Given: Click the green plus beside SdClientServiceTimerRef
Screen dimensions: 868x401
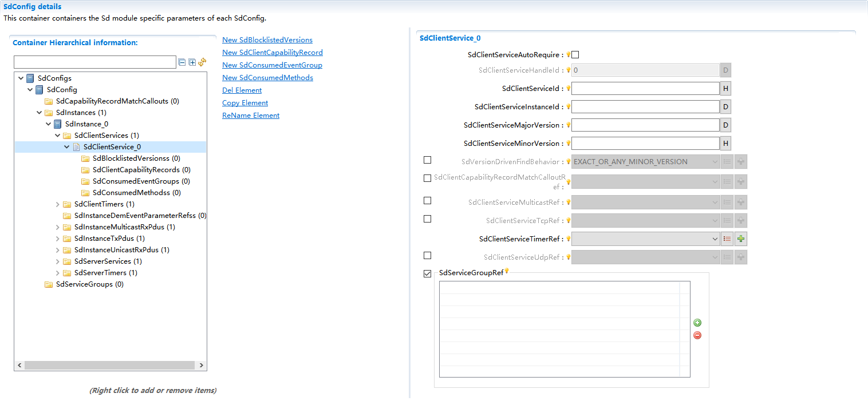Looking at the screenshot, I should coord(740,239).
